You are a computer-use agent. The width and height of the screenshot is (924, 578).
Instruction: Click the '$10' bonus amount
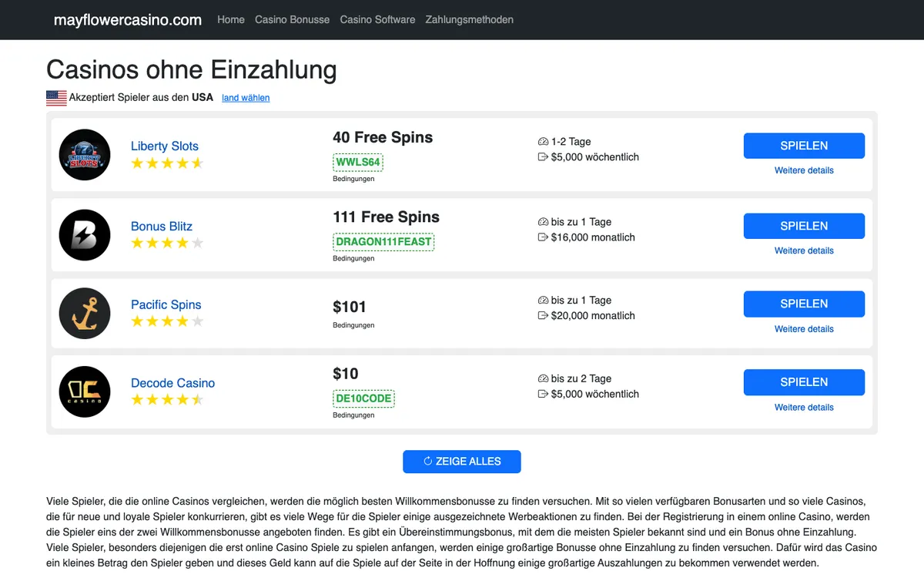pos(346,374)
